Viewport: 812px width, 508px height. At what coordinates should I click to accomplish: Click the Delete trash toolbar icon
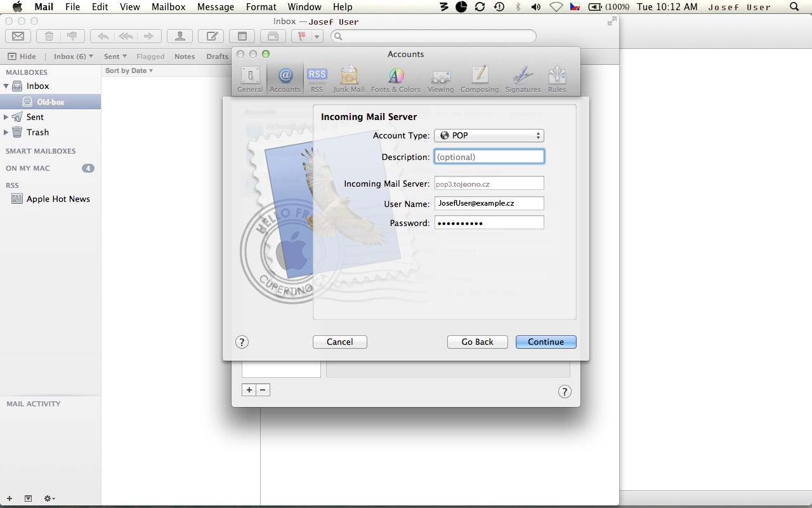pyautogui.click(x=49, y=36)
